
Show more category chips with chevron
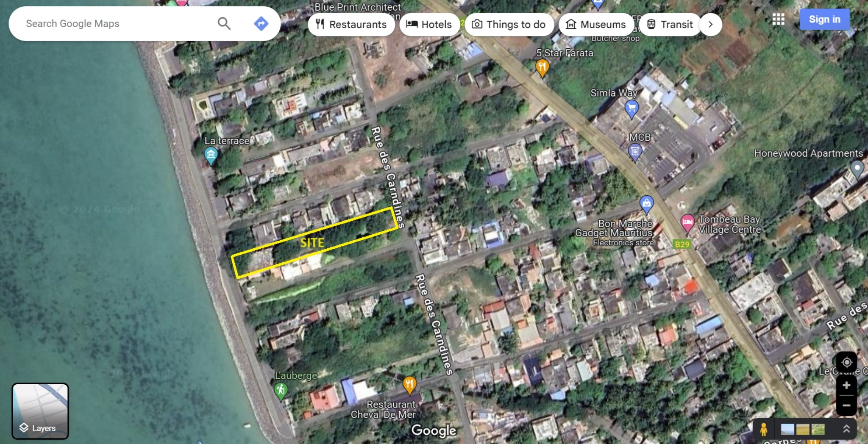[x=711, y=25]
